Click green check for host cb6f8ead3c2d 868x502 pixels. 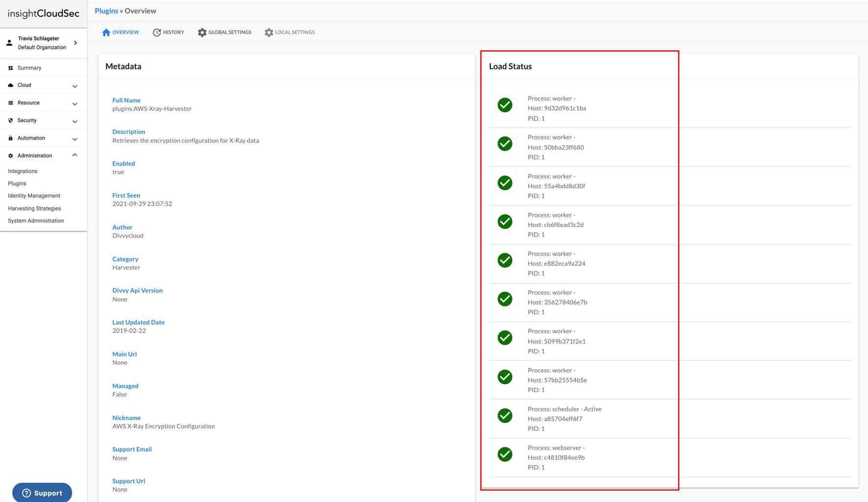pyautogui.click(x=505, y=222)
